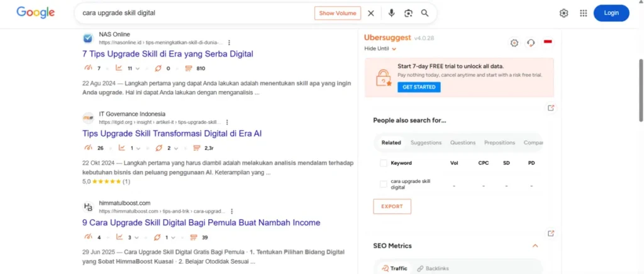Open more options for itgid.org result
The height and width of the screenshot is (274, 644).
227,123
